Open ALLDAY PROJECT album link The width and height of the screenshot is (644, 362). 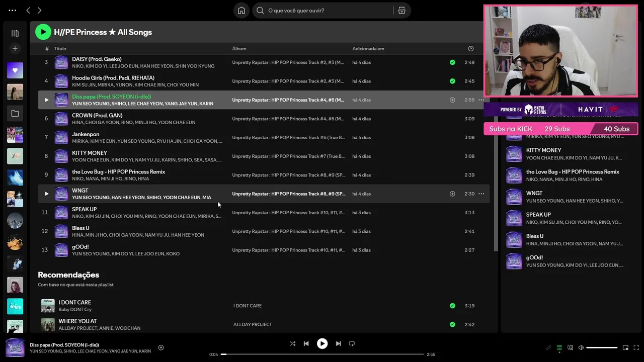tap(253, 324)
